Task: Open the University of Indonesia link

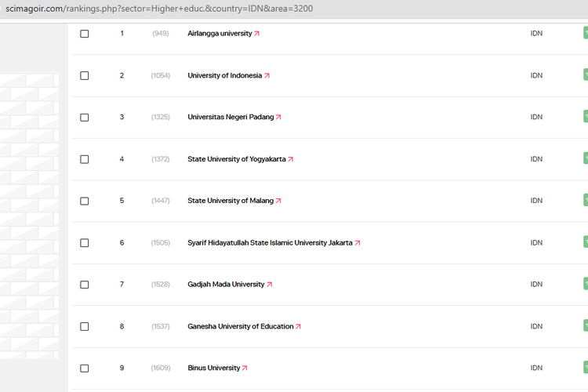Action: [x=225, y=75]
